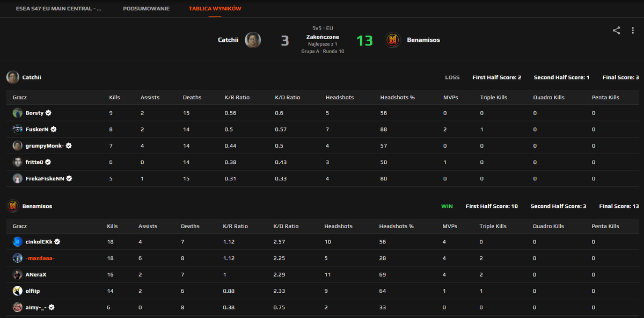
Task: Switch to the TABLICA WYNIKÓW tab
Action: tap(214, 9)
